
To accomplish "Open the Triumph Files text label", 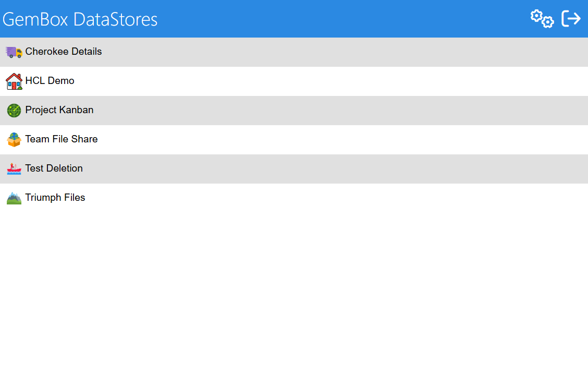I will (55, 198).
